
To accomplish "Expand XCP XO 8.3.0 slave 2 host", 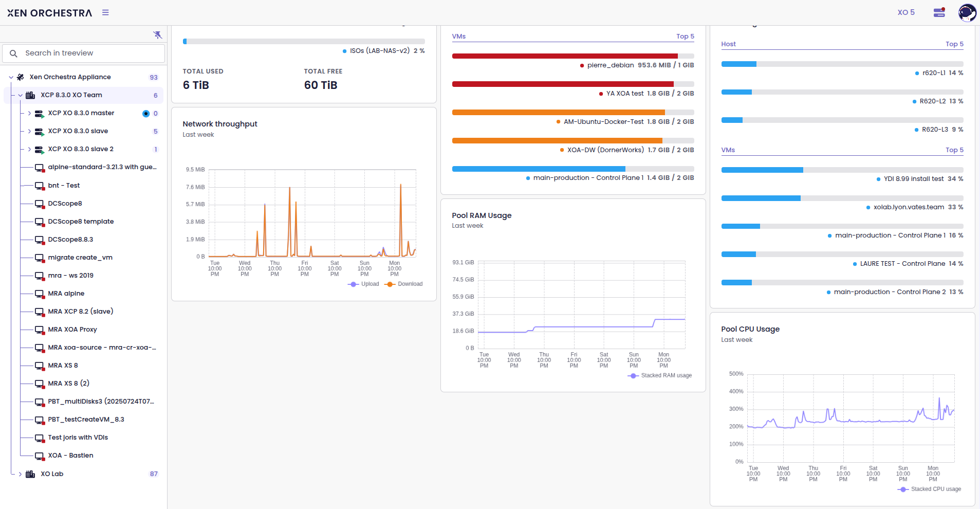I will click(x=29, y=149).
